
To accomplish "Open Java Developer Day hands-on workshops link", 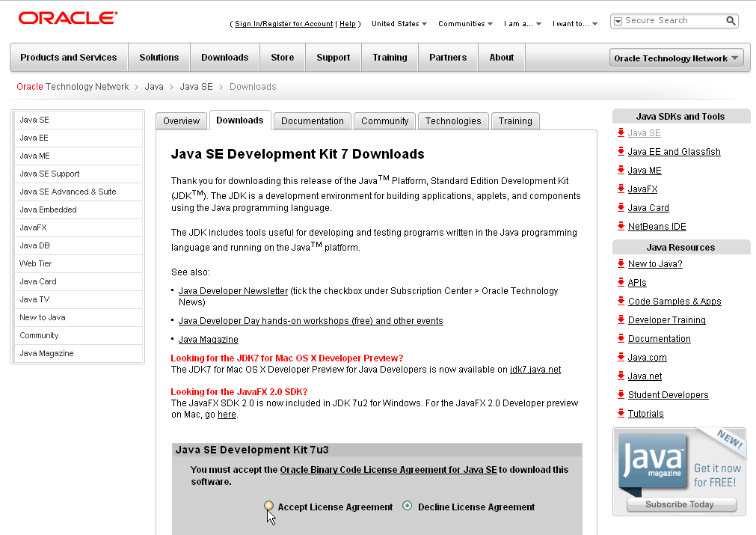I will [x=310, y=321].
